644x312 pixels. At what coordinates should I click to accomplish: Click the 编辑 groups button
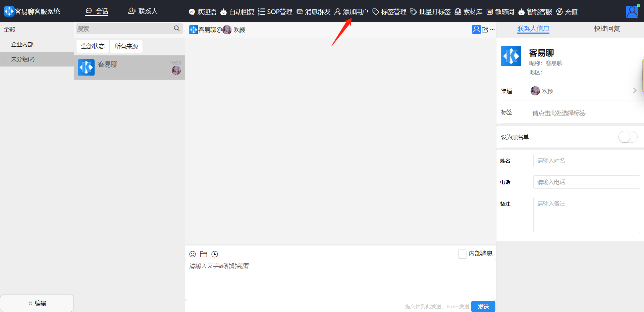click(x=37, y=303)
